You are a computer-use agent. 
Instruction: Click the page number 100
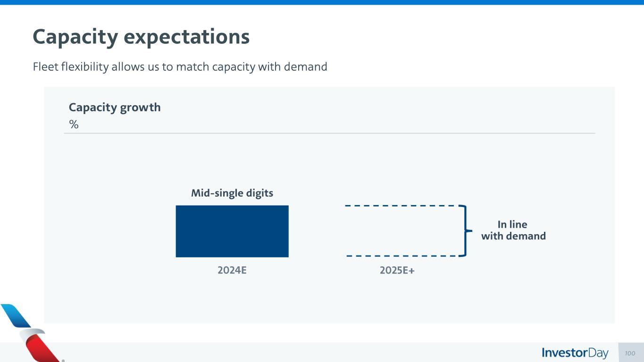click(630, 353)
